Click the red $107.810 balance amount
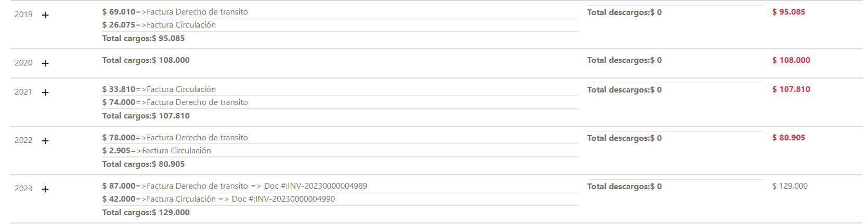Image resolution: width=868 pixels, height=224 pixels. pos(791,89)
